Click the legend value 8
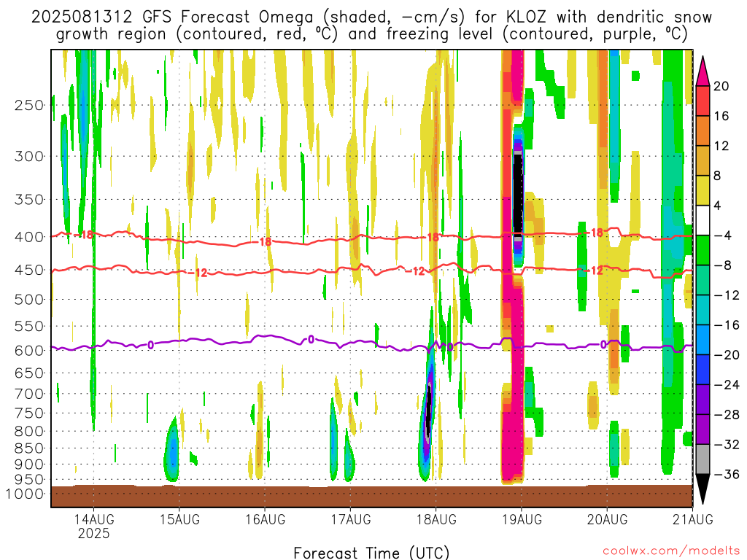Viewport: 747px width, 560px height. 718,176
